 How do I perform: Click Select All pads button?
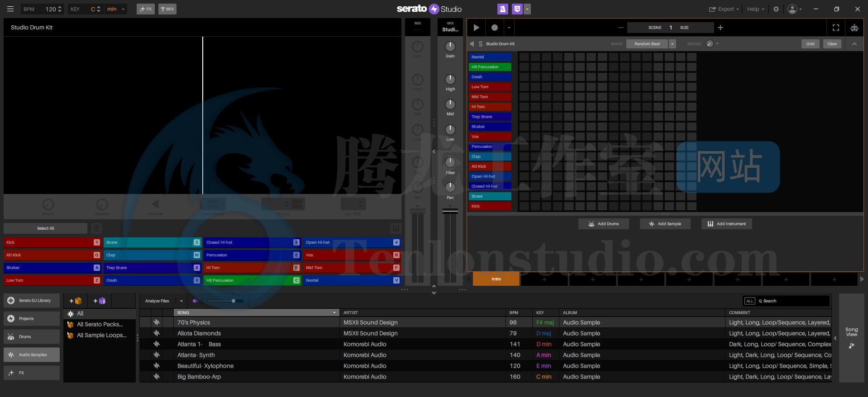point(45,228)
